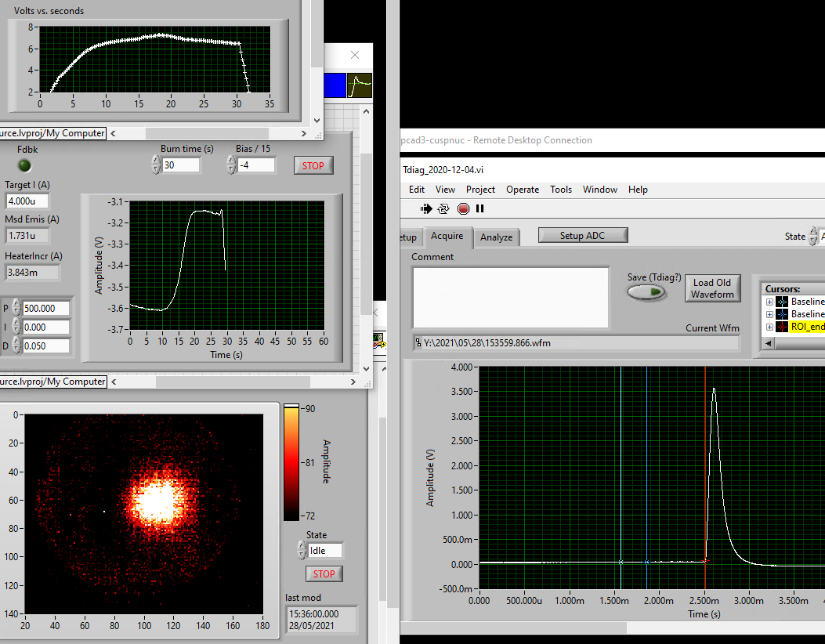Click the Idle State selector arrows
Screen dimensions: 825x644
[302, 550]
